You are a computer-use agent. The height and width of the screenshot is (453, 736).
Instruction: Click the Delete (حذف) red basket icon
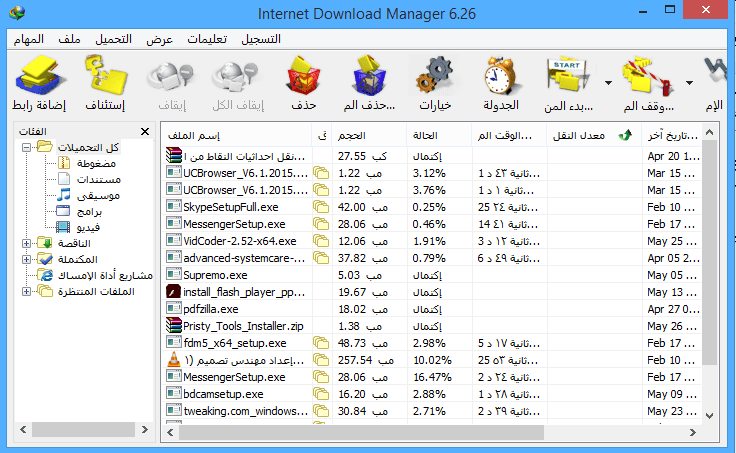pos(303,76)
